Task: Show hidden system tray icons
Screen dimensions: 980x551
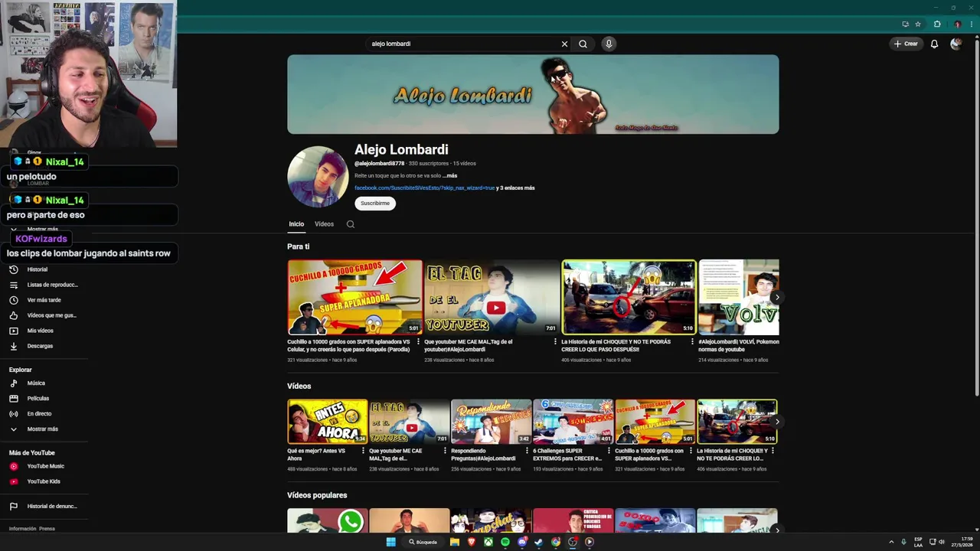Action: pos(891,542)
